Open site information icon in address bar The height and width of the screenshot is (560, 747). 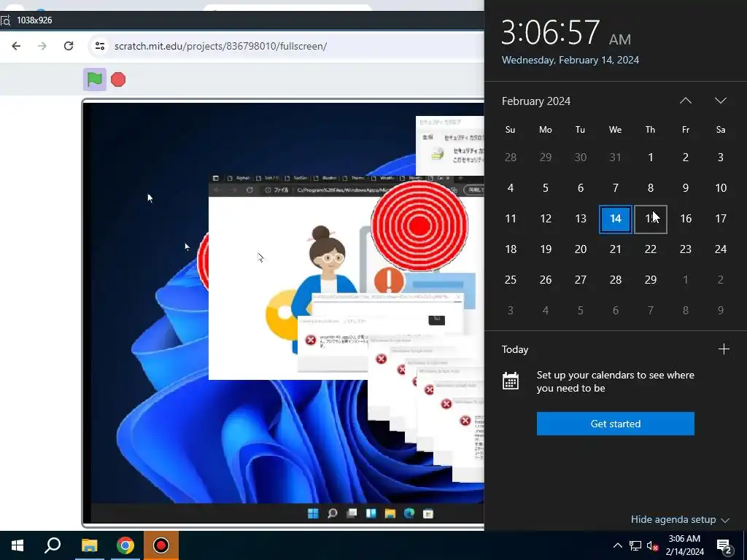click(99, 46)
